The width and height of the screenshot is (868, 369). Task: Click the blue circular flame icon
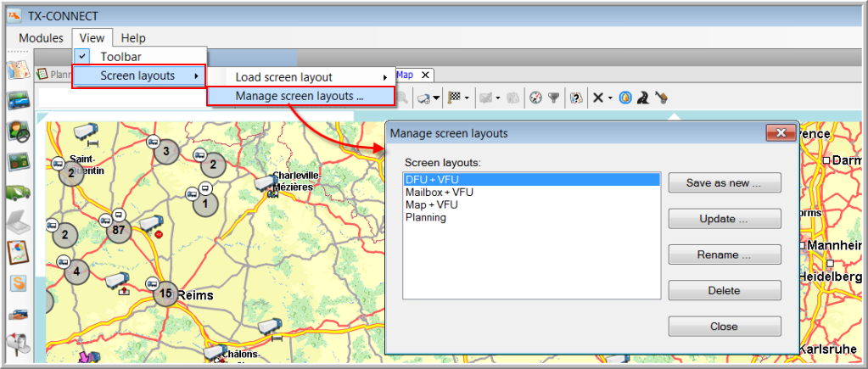point(625,98)
